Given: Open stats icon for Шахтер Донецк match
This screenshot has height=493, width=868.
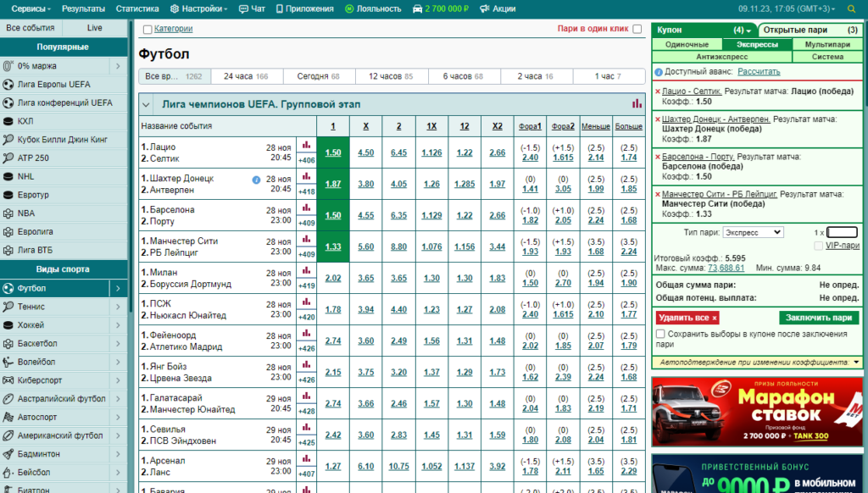Looking at the screenshot, I should [306, 176].
